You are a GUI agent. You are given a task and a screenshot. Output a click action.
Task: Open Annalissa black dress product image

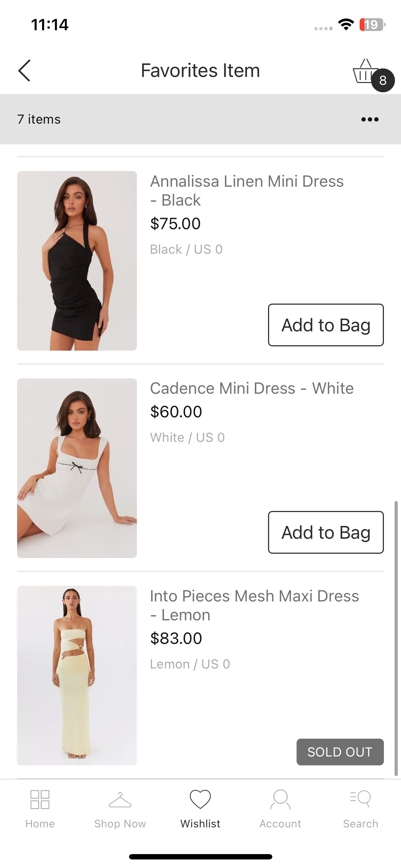pyautogui.click(x=77, y=261)
